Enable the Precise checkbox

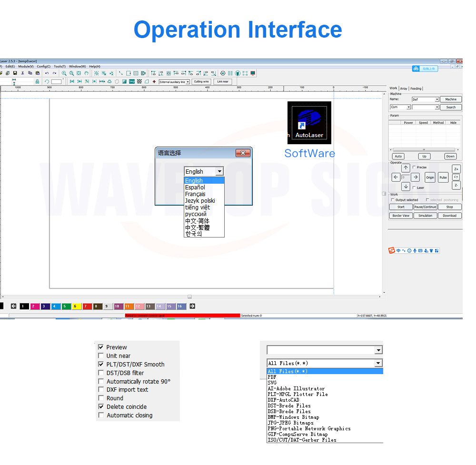414,168
